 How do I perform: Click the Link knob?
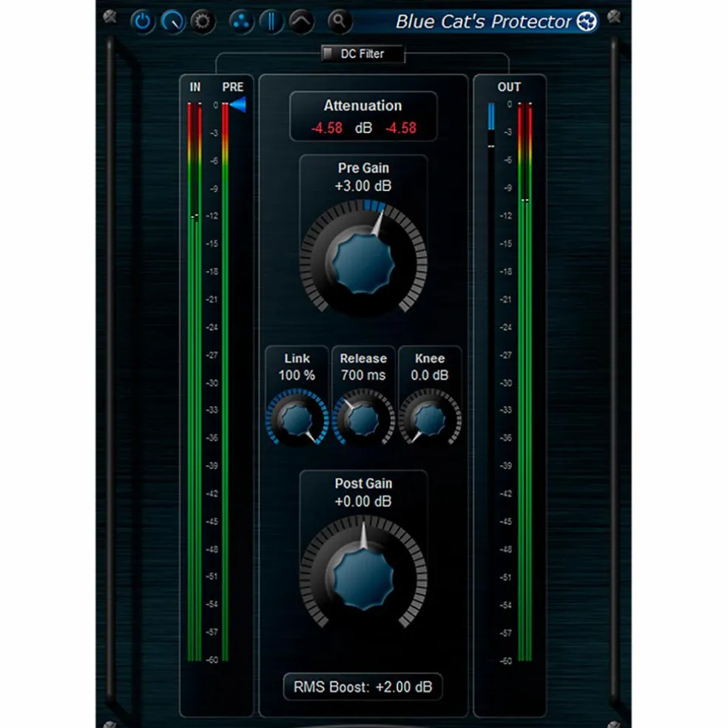point(297,419)
